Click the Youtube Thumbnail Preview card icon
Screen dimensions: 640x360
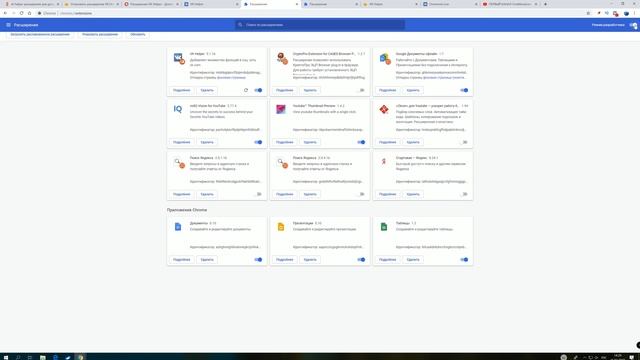281,109
